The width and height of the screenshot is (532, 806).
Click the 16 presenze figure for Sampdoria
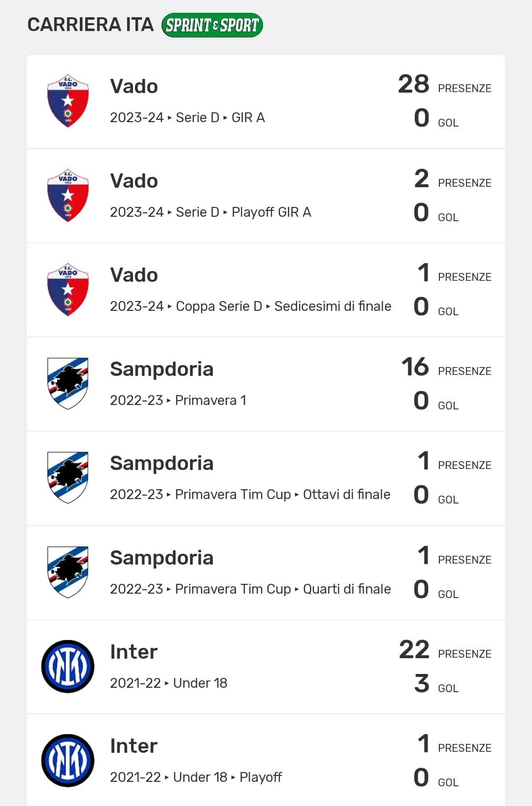[415, 367]
